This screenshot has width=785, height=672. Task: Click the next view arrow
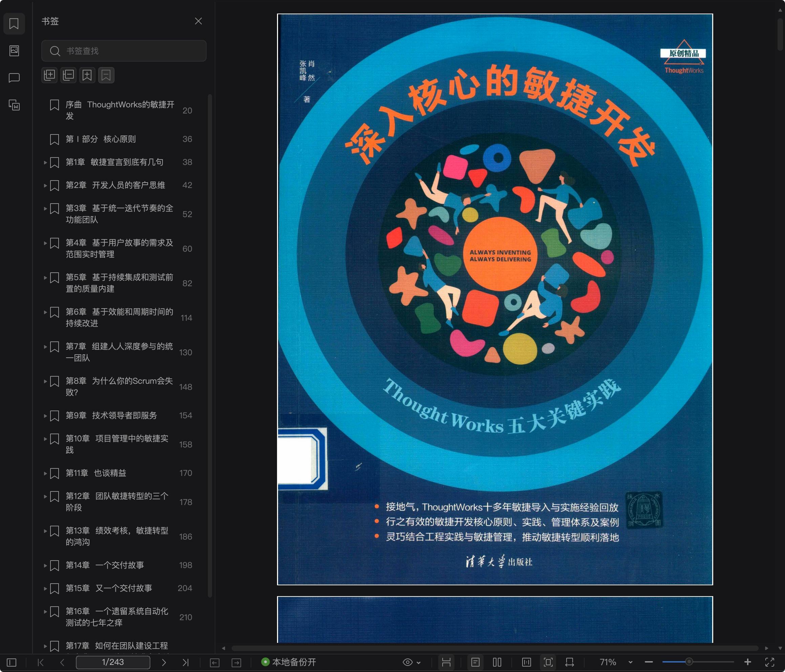pos(236,662)
